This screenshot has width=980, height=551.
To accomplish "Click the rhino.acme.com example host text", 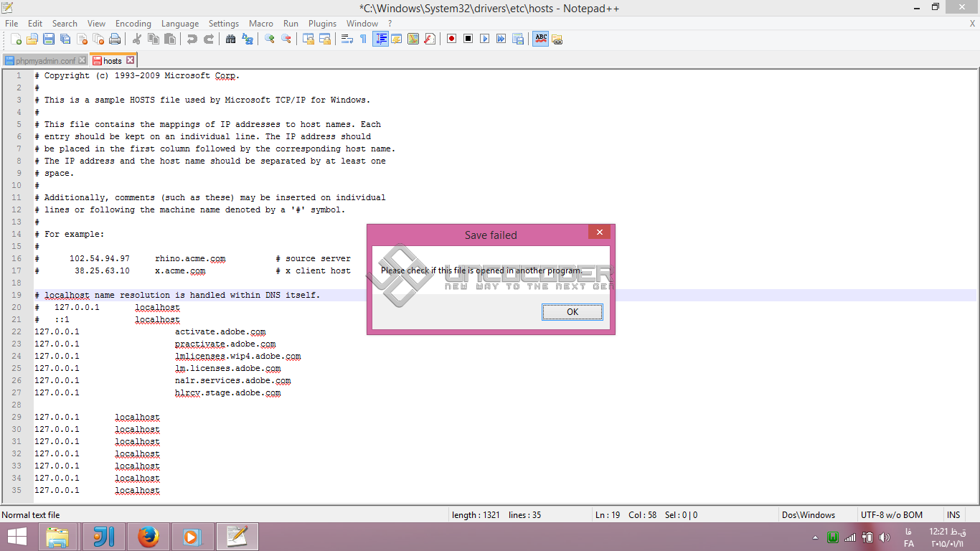I will pyautogui.click(x=190, y=259).
